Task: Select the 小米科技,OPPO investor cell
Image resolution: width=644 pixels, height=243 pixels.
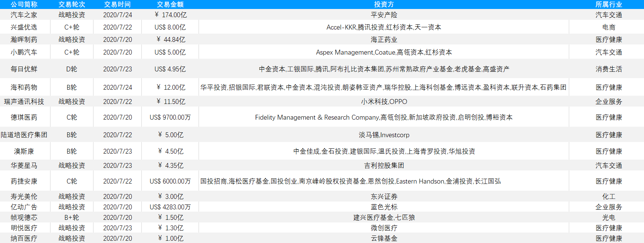Action: pos(384,102)
